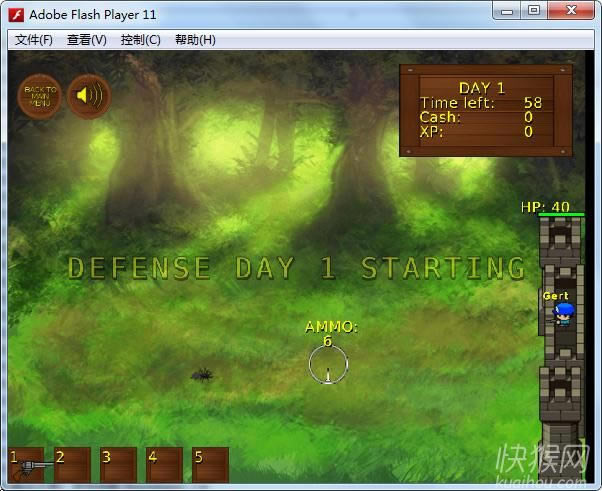This screenshot has height=491, width=602.
Task: Minimize the Flash Player window
Action: pyautogui.click(x=508, y=11)
